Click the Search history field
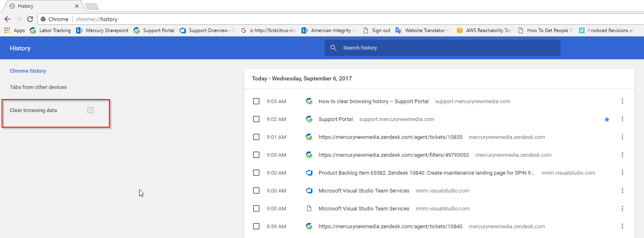 pos(443,48)
